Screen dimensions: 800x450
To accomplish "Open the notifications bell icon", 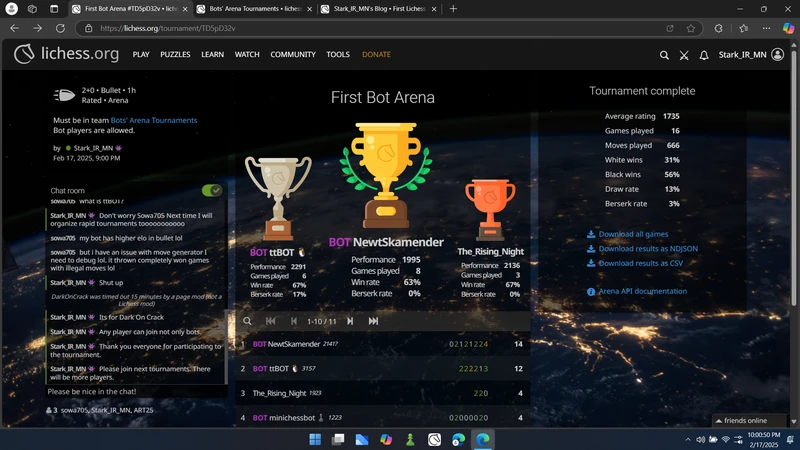I will tap(704, 55).
